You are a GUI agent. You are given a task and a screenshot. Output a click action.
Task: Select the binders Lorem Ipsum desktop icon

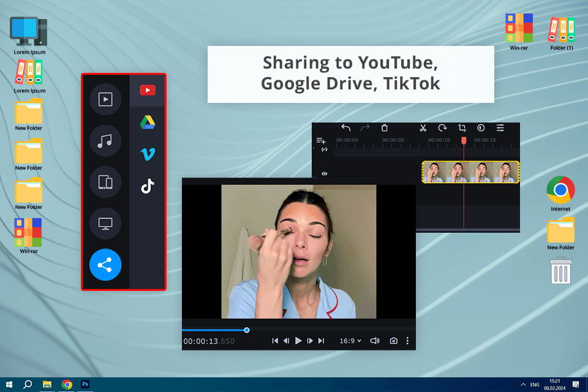(29, 77)
